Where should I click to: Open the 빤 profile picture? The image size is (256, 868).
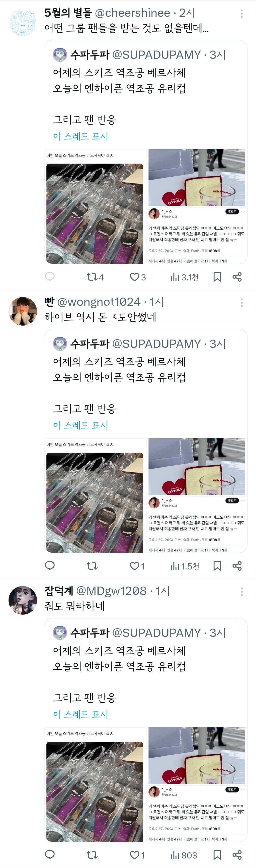[23, 311]
